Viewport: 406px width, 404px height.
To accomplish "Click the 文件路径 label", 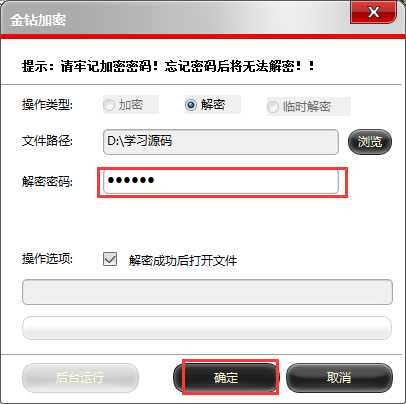I will (x=47, y=141).
